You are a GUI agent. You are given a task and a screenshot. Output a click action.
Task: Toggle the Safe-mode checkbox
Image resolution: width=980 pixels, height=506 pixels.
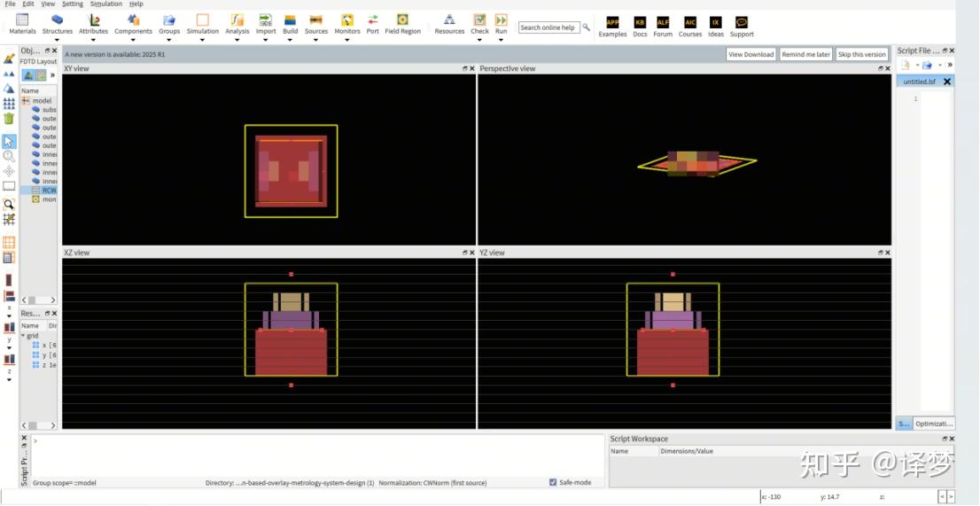553,482
